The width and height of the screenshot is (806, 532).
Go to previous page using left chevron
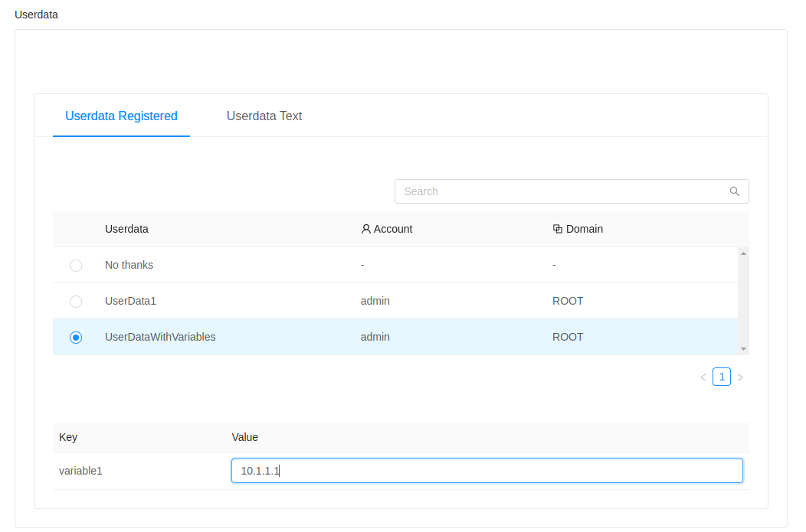click(703, 377)
